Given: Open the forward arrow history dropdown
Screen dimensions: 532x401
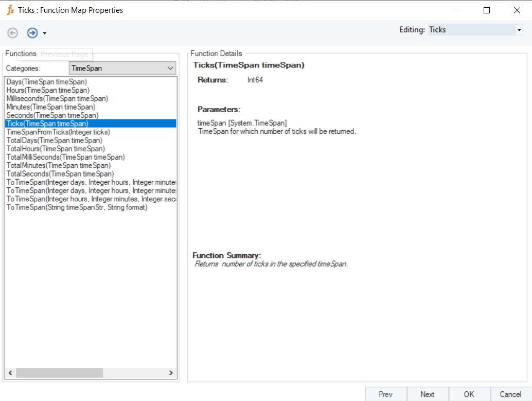Looking at the screenshot, I should pos(45,33).
